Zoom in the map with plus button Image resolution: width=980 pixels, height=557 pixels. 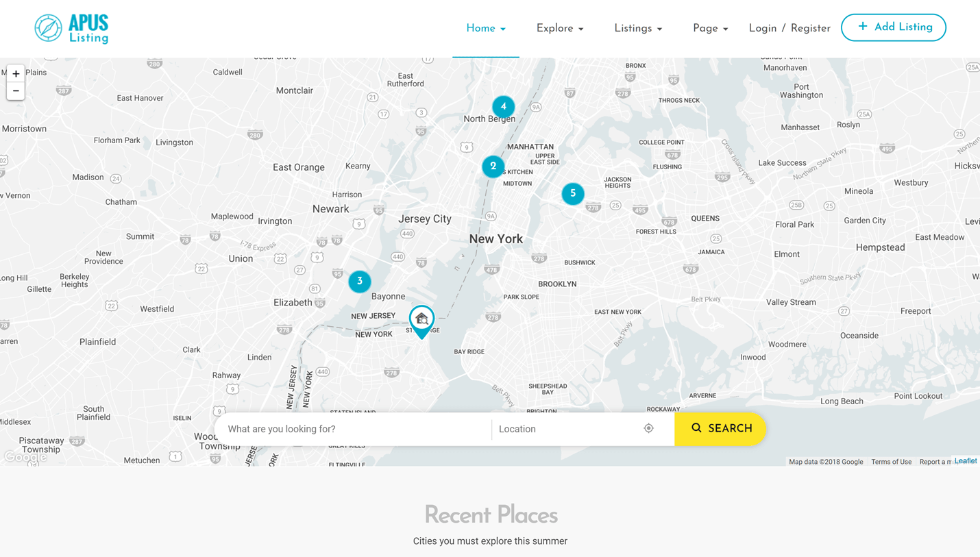(16, 73)
